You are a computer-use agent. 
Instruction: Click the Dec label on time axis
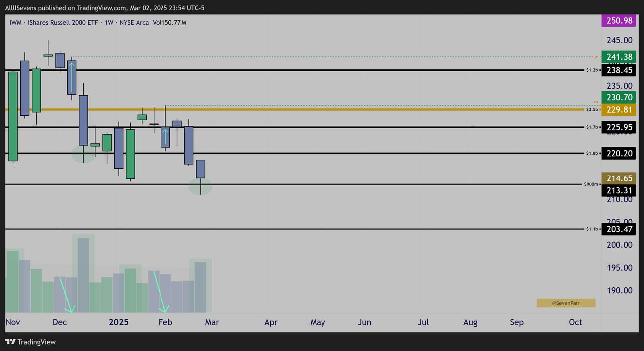pyautogui.click(x=60, y=322)
